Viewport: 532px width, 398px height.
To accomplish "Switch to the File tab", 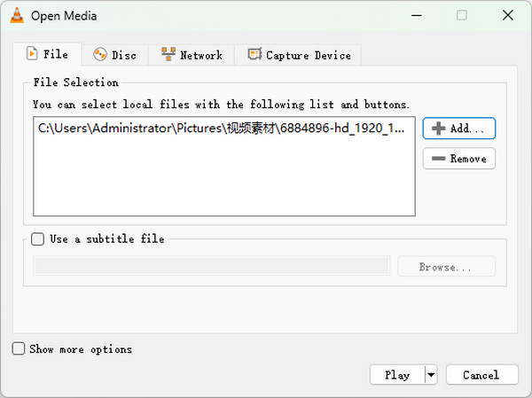I will (47, 54).
